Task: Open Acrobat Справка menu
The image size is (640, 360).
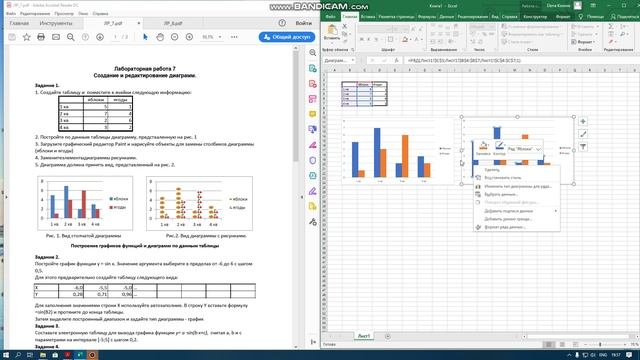Action: pyautogui.click(x=100, y=13)
